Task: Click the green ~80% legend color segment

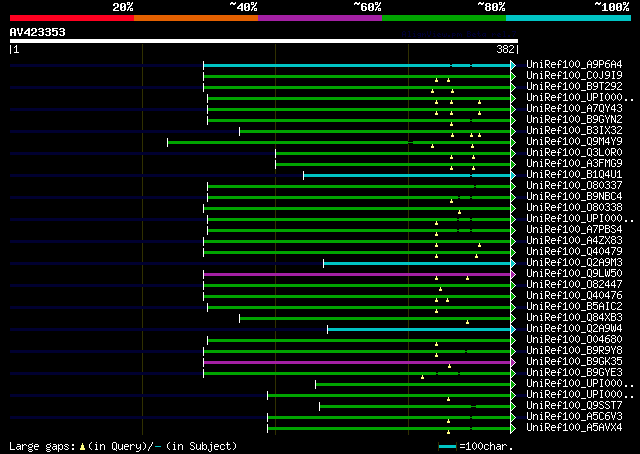Action: [x=444, y=18]
